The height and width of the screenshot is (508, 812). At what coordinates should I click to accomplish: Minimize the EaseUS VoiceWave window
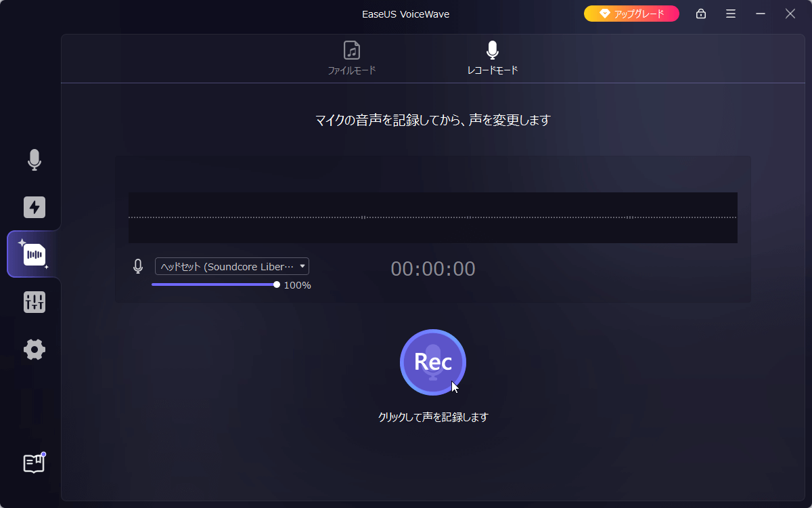coord(761,14)
